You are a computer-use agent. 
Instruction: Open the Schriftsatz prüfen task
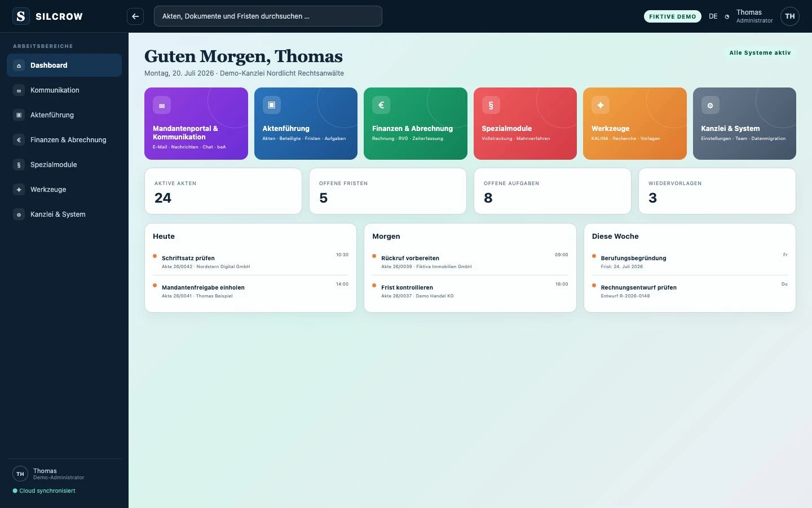click(250, 262)
